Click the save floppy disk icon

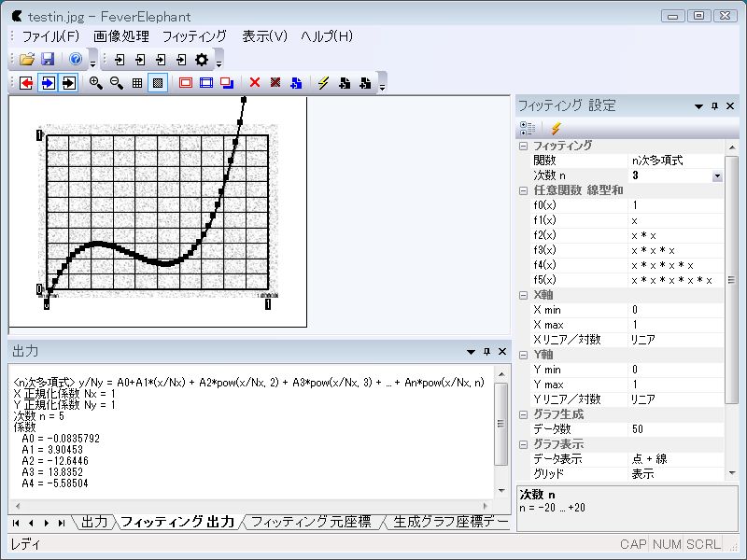coord(47,59)
